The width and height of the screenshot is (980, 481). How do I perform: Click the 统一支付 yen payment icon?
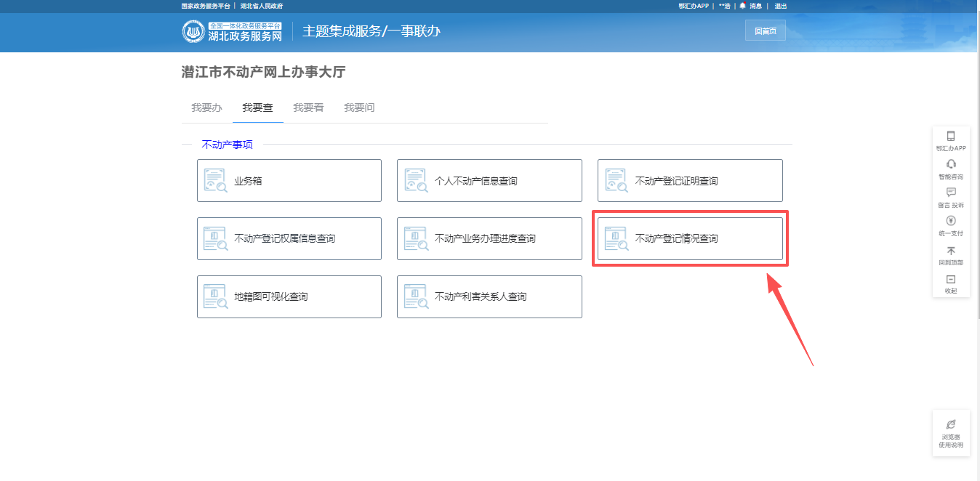951,222
